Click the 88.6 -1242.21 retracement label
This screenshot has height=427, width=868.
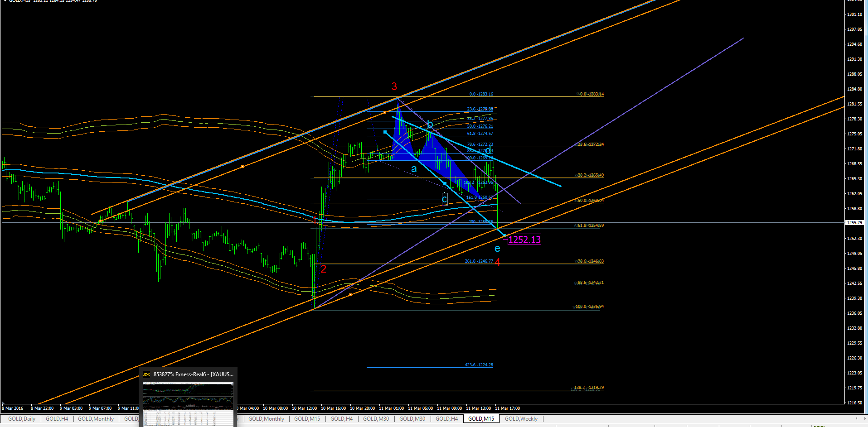click(591, 283)
